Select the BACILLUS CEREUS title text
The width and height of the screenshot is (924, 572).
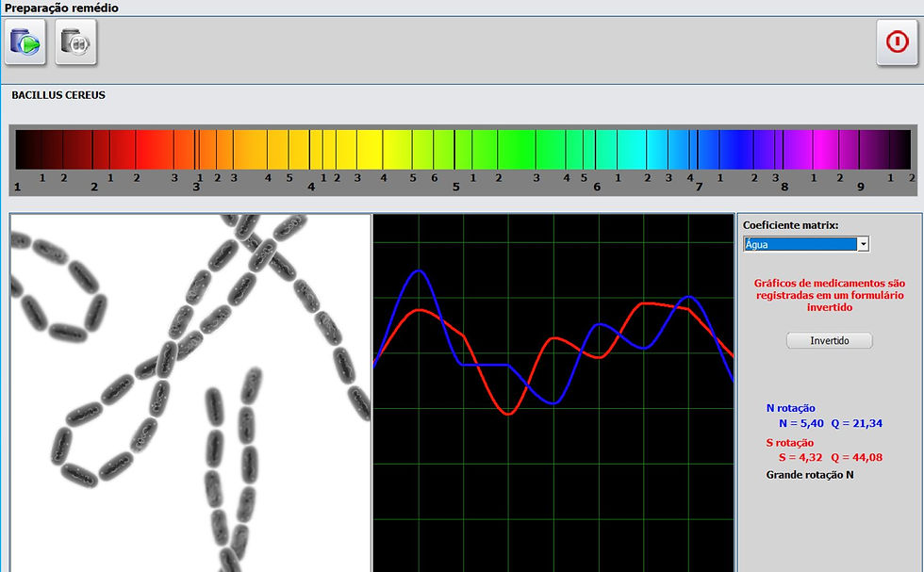58,95
